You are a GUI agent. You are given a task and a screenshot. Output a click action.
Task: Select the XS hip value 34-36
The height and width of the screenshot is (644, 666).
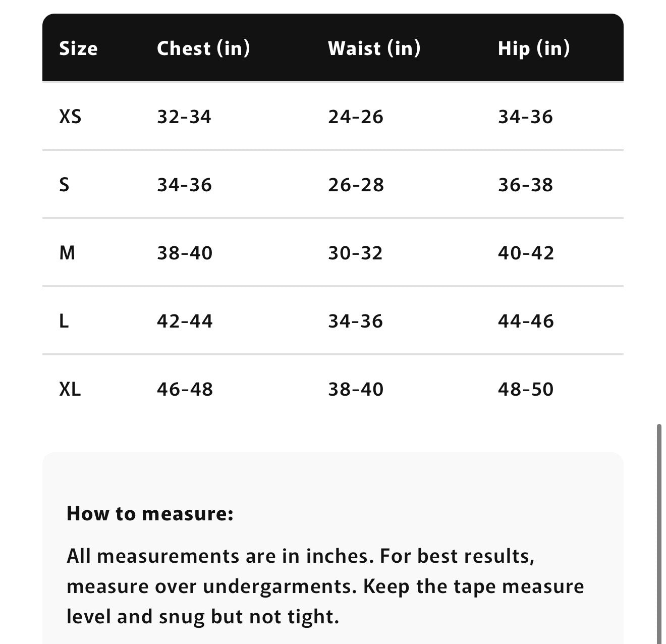[x=525, y=117]
